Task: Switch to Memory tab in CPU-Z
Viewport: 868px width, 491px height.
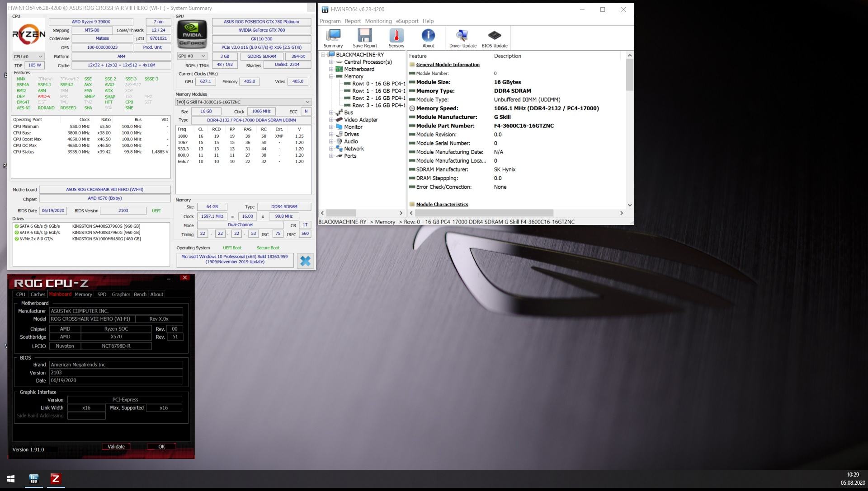Action: [x=83, y=295]
